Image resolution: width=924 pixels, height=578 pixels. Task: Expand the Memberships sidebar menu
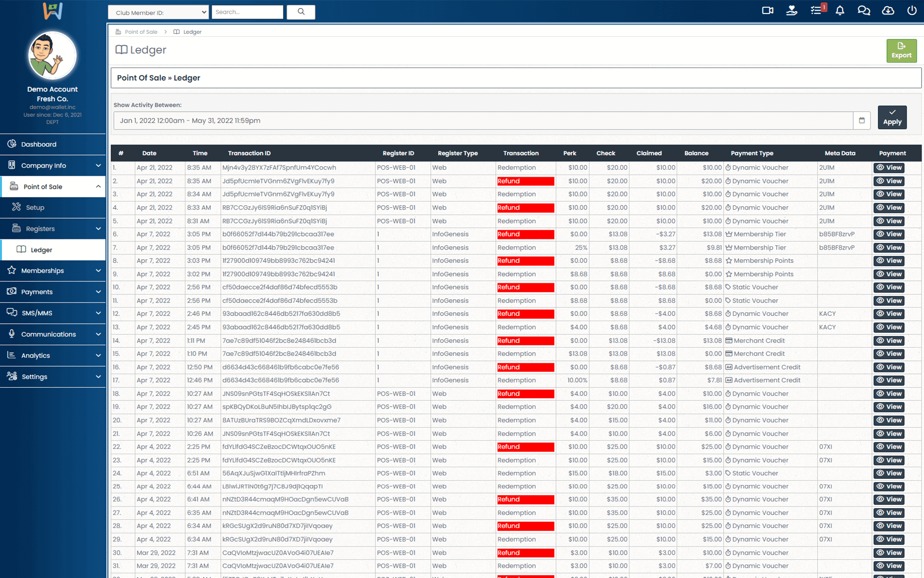[53, 271]
